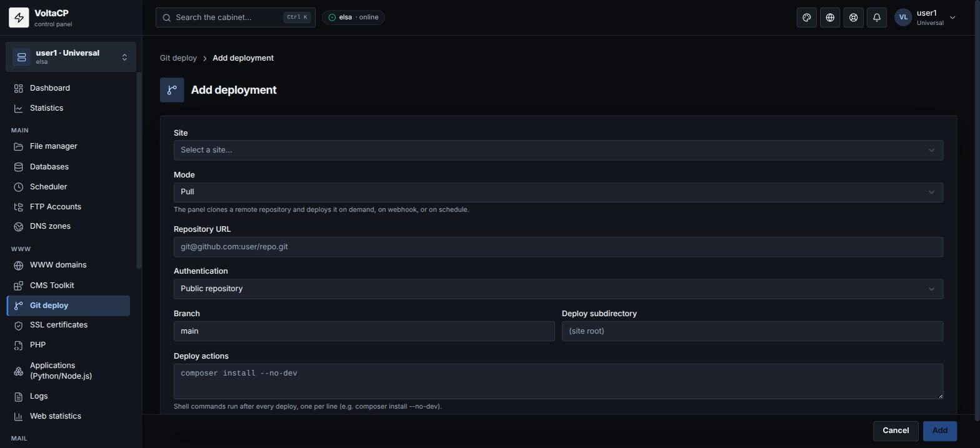Click the Add deployment breadcrumb text
980x448 pixels.
[x=243, y=58]
